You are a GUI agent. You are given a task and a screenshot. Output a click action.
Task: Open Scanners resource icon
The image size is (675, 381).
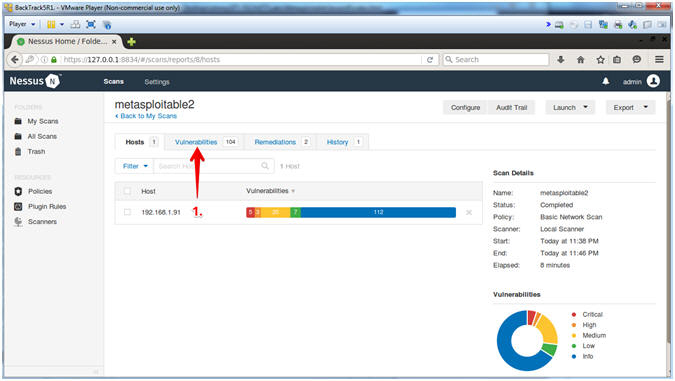[x=18, y=222]
